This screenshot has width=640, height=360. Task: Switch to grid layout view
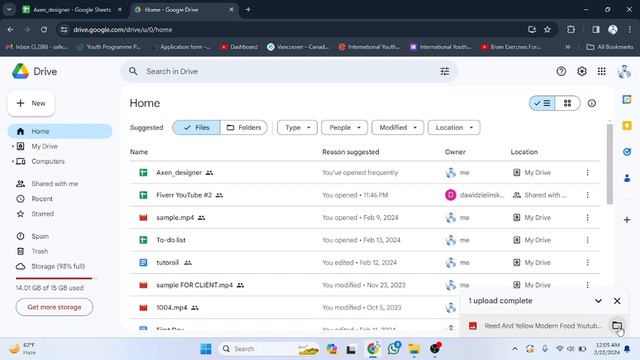567,103
